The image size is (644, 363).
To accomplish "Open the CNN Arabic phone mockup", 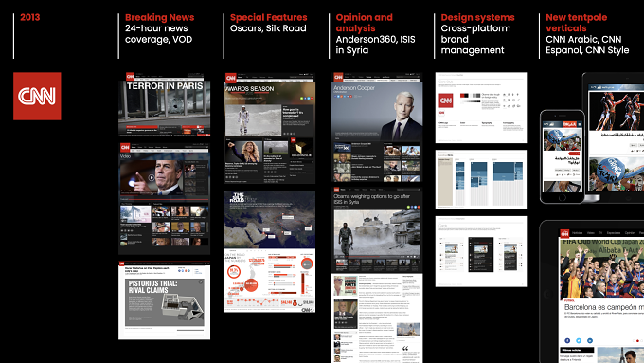I will (x=562, y=156).
